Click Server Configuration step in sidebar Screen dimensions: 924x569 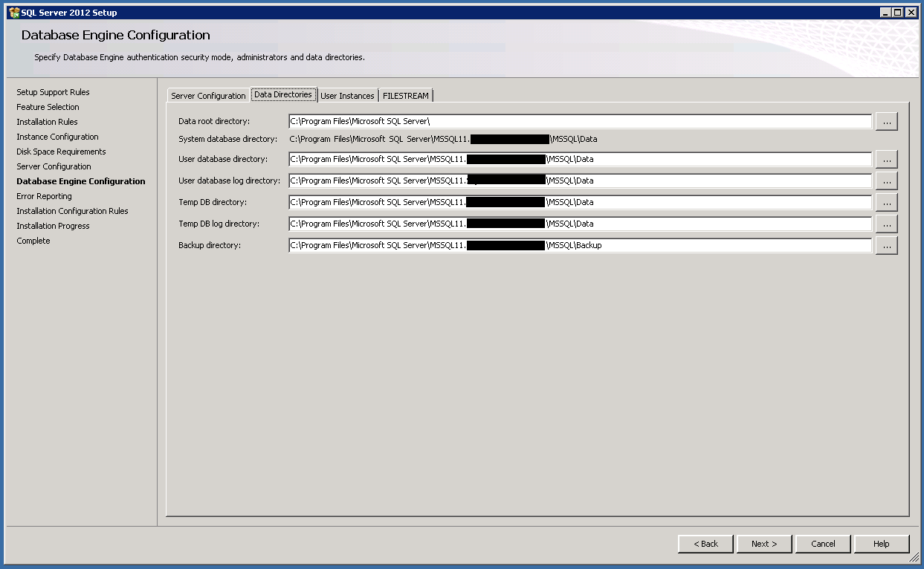(x=54, y=166)
